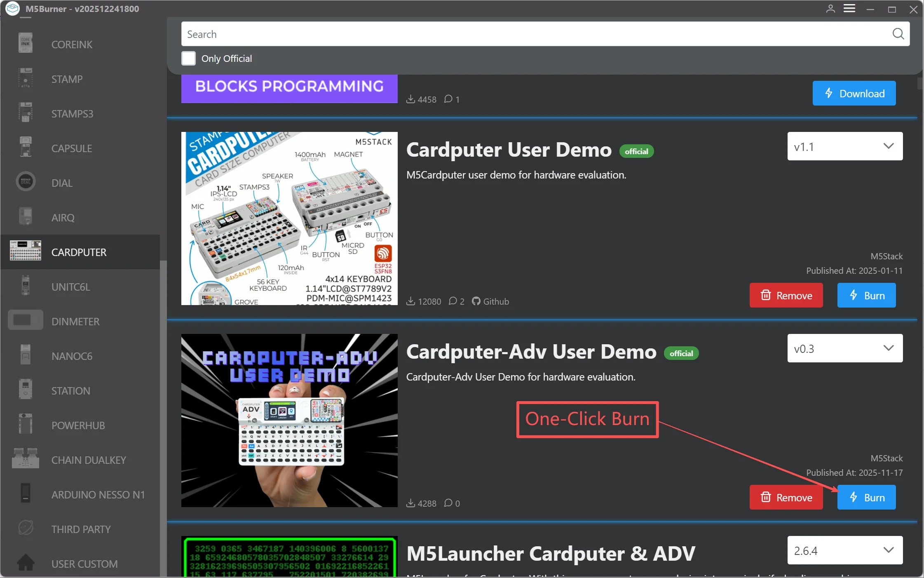Open the 2.6.4 version dropdown
The width and height of the screenshot is (924, 578).
click(x=844, y=550)
